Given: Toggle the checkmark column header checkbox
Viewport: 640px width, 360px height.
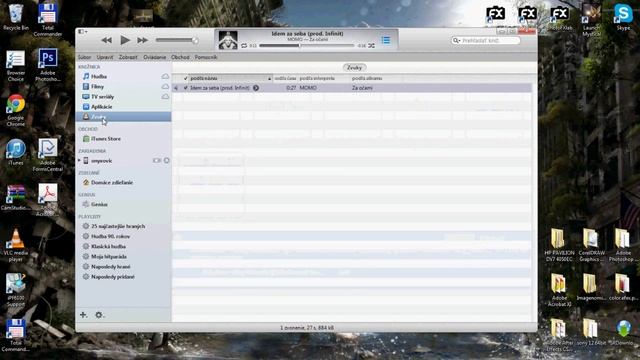Looking at the screenshot, I should coord(186,78).
